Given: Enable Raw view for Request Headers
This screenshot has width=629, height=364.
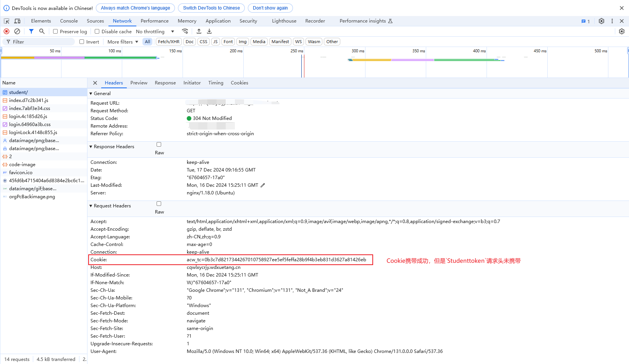Looking at the screenshot, I should pyautogui.click(x=159, y=204).
